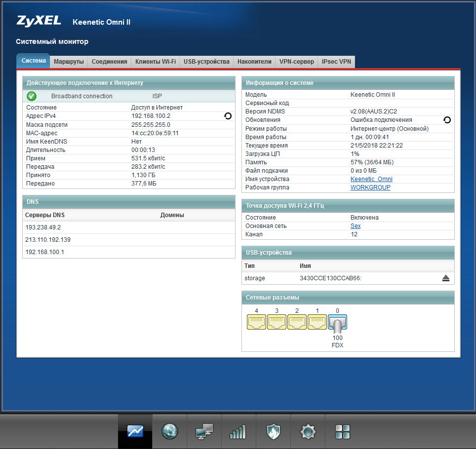Refresh the IPv4 address with reload icon

pos(228,116)
